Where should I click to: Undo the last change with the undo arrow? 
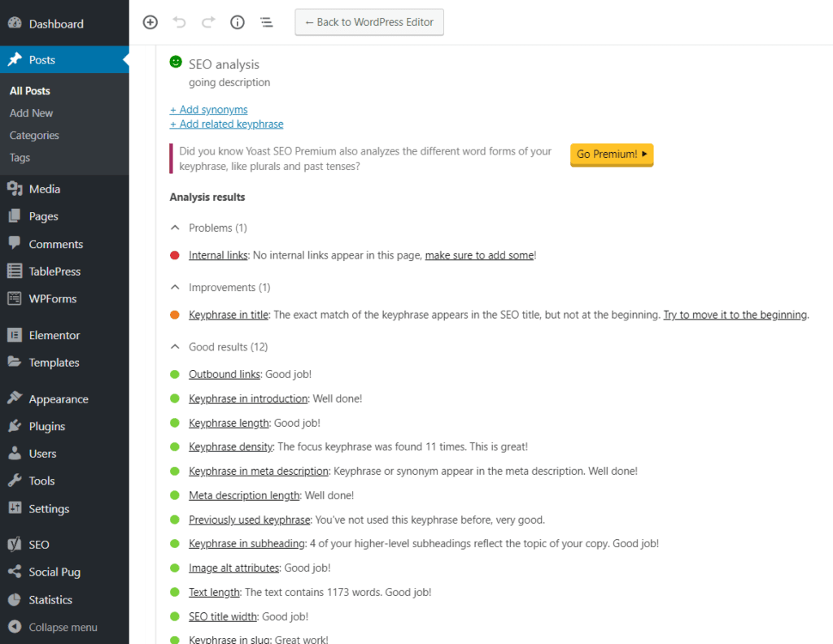pos(179,22)
